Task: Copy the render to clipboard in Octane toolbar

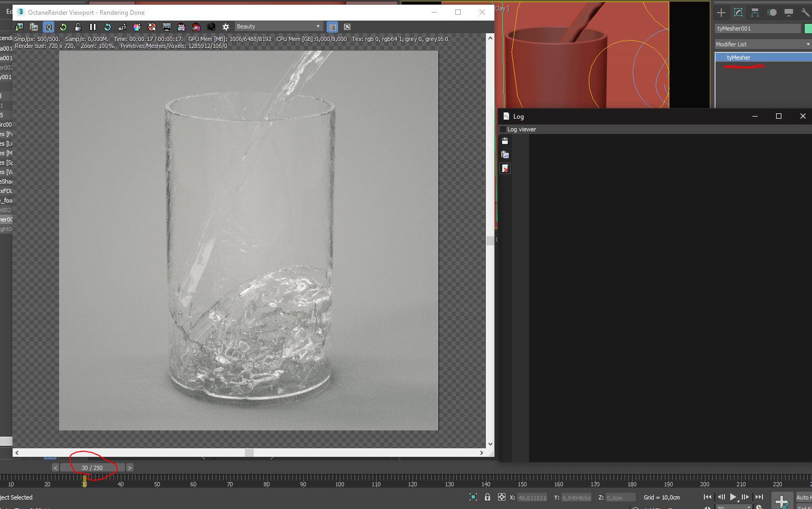Action: pyautogui.click(x=34, y=27)
